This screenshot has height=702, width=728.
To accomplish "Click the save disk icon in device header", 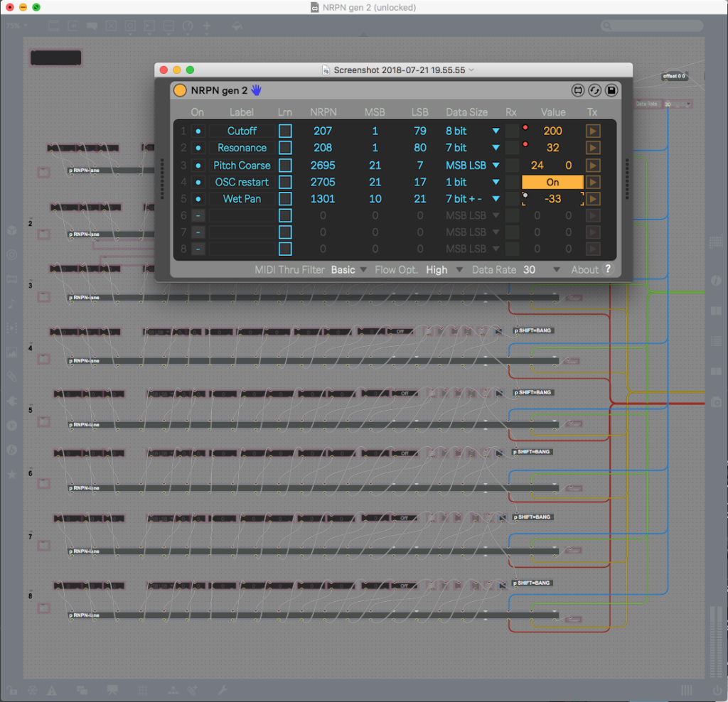I will coord(611,90).
